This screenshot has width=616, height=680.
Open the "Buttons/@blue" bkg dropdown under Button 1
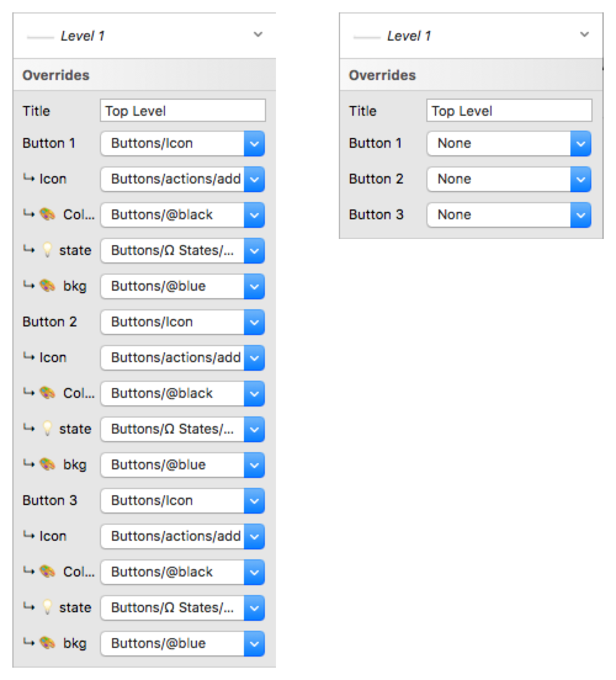pos(253,286)
